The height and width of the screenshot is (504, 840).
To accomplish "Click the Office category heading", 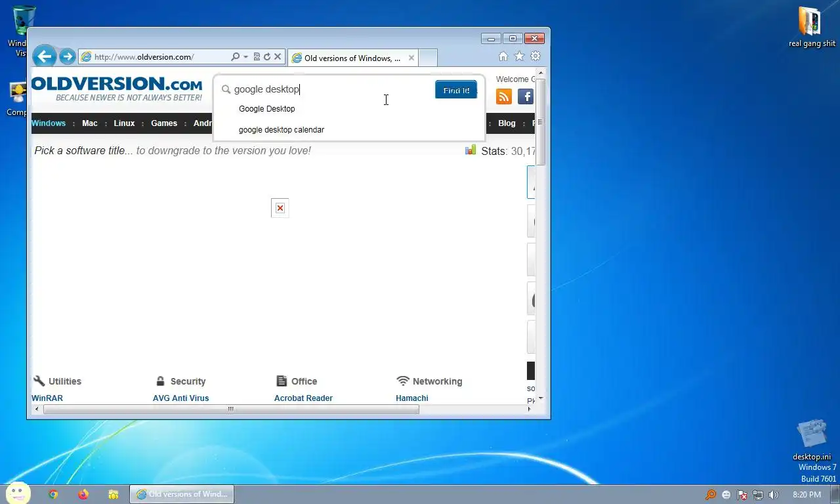I will pyautogui.click(x=297, y=381).
